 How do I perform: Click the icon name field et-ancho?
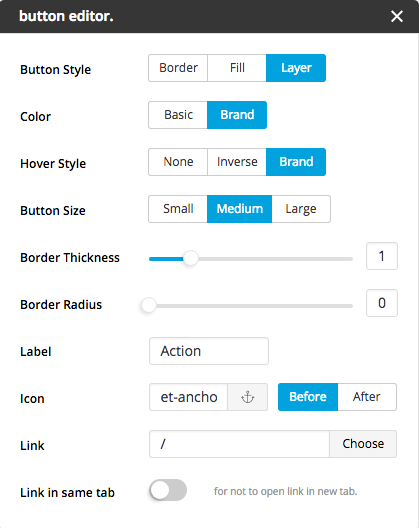click(189, 397)
